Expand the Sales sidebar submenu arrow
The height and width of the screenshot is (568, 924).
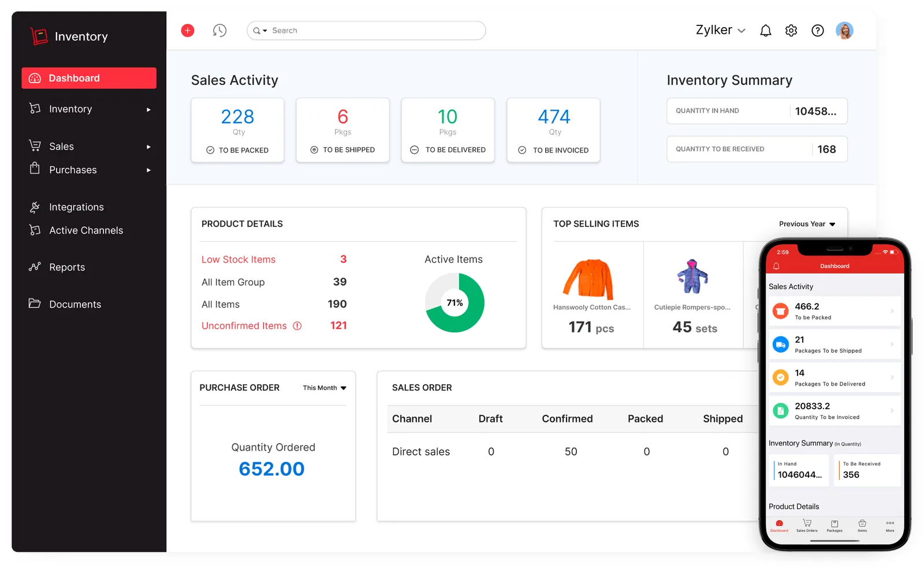(148, 147)
